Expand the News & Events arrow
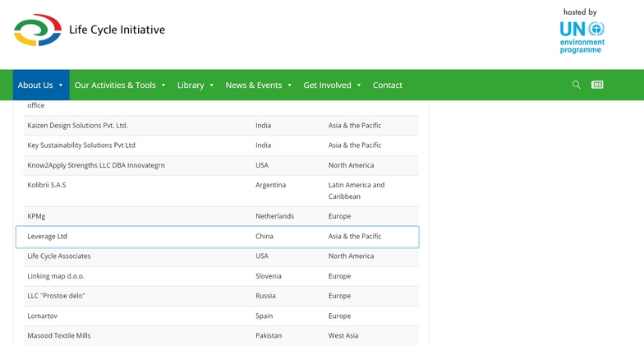This screenshot has width=644, height=346. (289, 85)
